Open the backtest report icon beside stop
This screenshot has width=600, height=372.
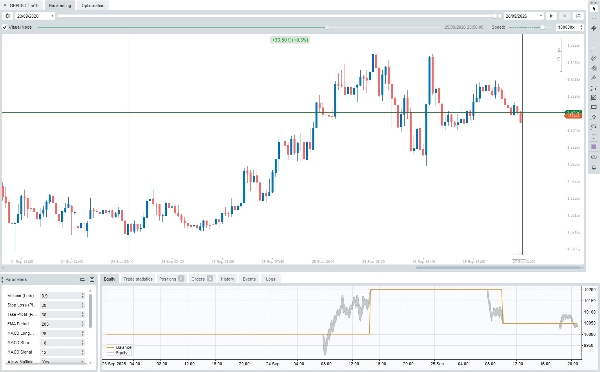tap(578, 16)
